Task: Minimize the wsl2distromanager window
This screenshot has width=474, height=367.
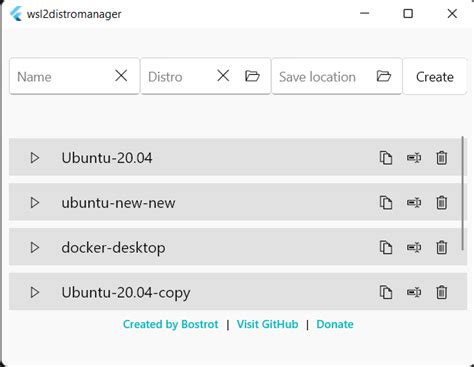Action: [x=365, y=13]
